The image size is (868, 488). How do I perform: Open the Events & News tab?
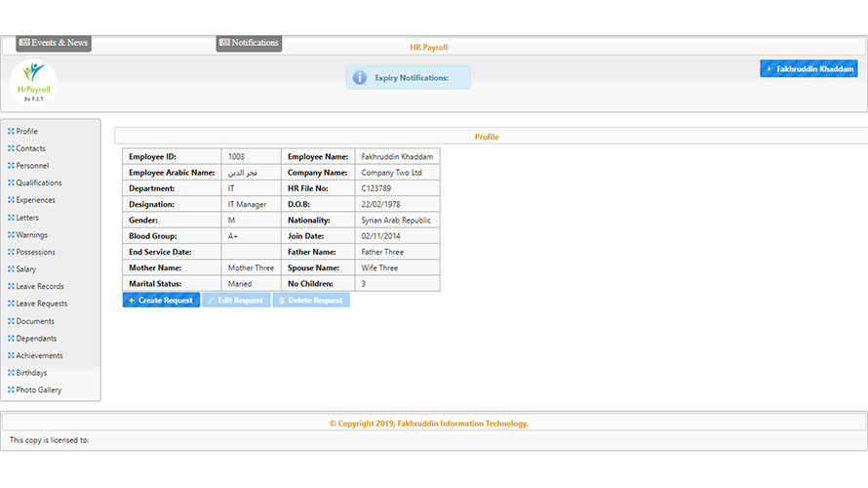click(54, 43)
